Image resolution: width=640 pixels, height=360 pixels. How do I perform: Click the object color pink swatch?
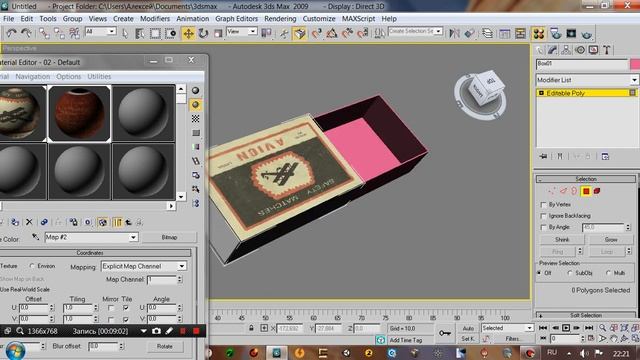tap(635, 64)
